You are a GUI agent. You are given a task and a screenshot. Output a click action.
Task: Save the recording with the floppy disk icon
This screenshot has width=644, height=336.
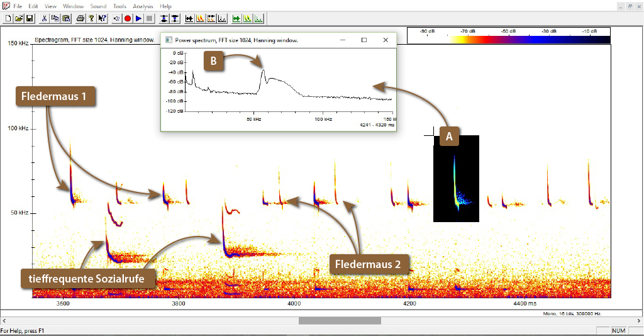tap(29, 18)
